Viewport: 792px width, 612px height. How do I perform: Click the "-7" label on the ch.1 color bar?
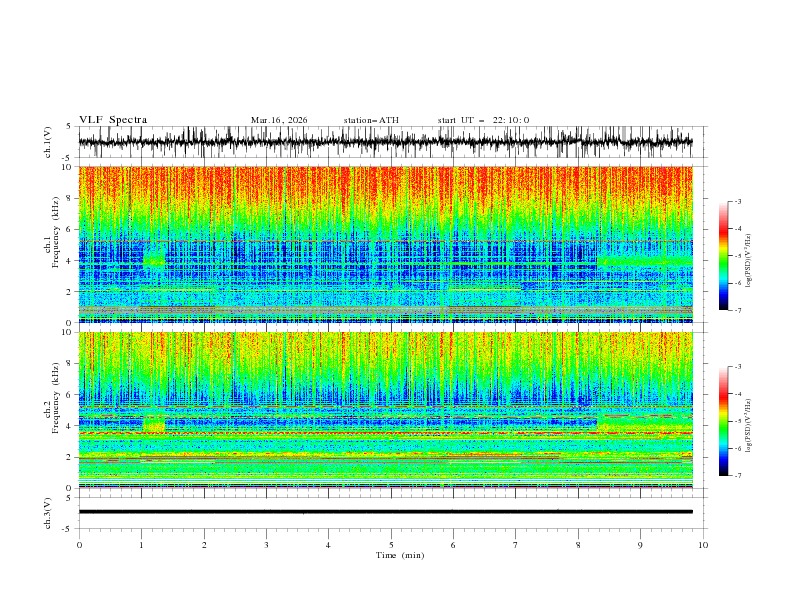click(x=737, y=310)
